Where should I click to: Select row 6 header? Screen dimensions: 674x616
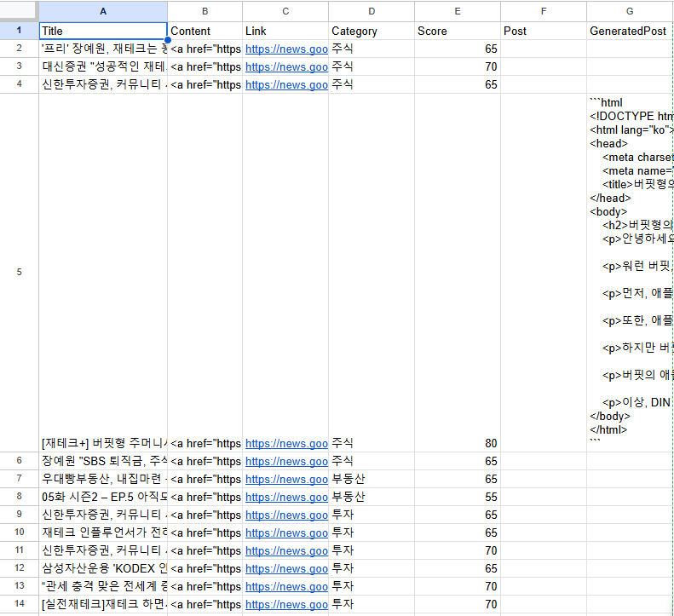19,461
